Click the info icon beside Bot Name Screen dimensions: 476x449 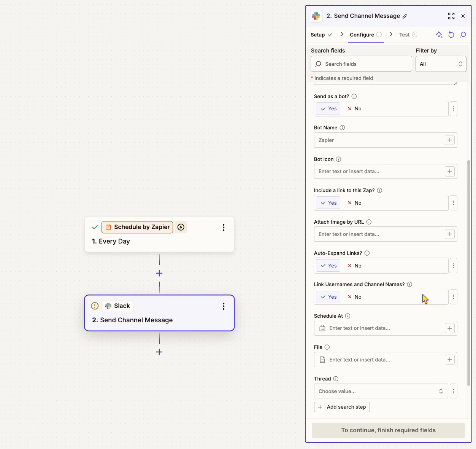click(342, 128)
